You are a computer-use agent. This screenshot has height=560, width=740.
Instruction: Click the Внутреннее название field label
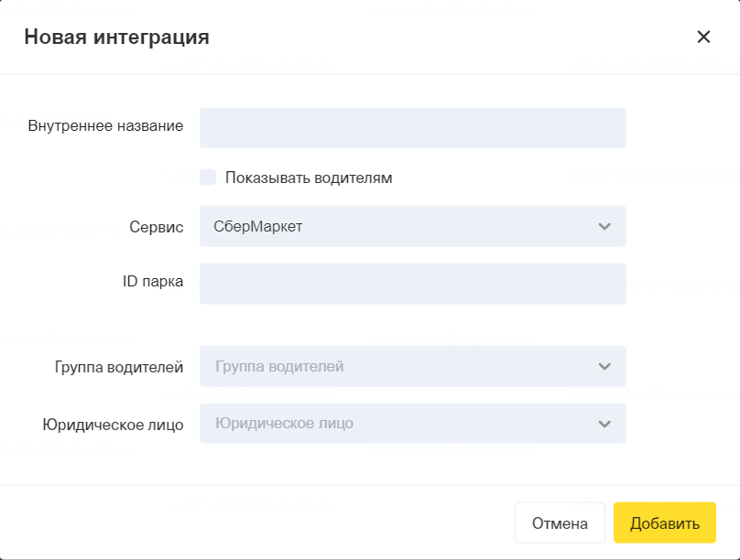coord(105,126)
